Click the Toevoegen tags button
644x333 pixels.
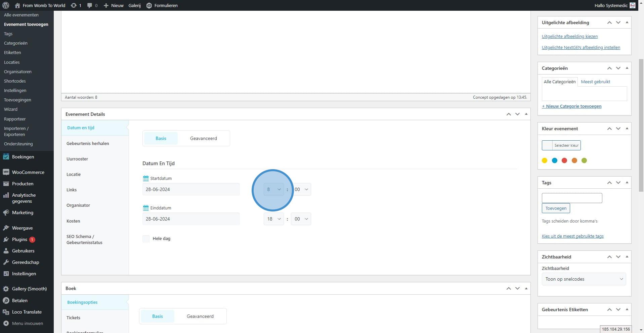(x=556, y=208)
